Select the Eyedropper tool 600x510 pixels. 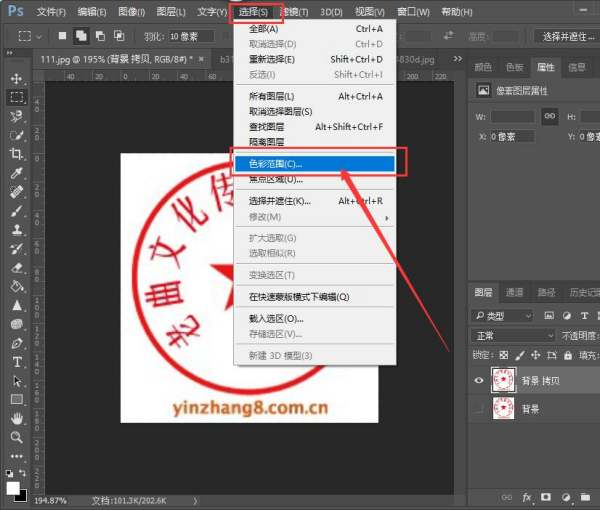(x=17, y=173)
